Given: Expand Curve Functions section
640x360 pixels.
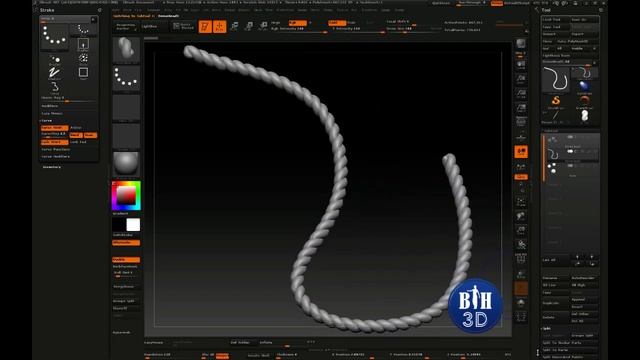Looking at the screenshot, I should 56,149.
